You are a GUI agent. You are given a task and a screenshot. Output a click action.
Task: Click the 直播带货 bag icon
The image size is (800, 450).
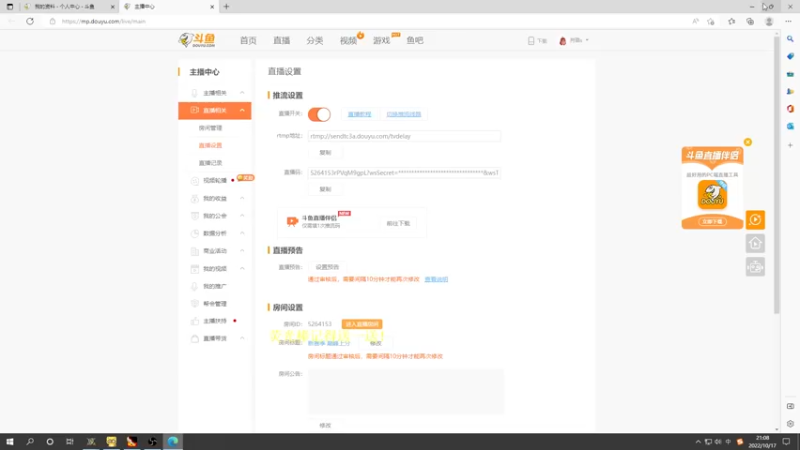click(194, 338)
